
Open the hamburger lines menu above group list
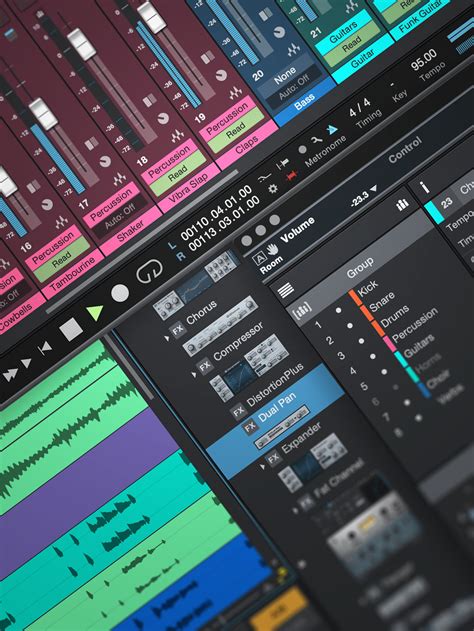[285, 289]
